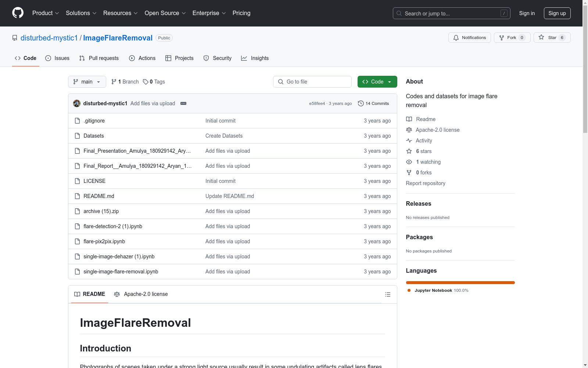The image size is (588, 368).
Task: Expand the Solutions menu
Action: tap(81, 13)
